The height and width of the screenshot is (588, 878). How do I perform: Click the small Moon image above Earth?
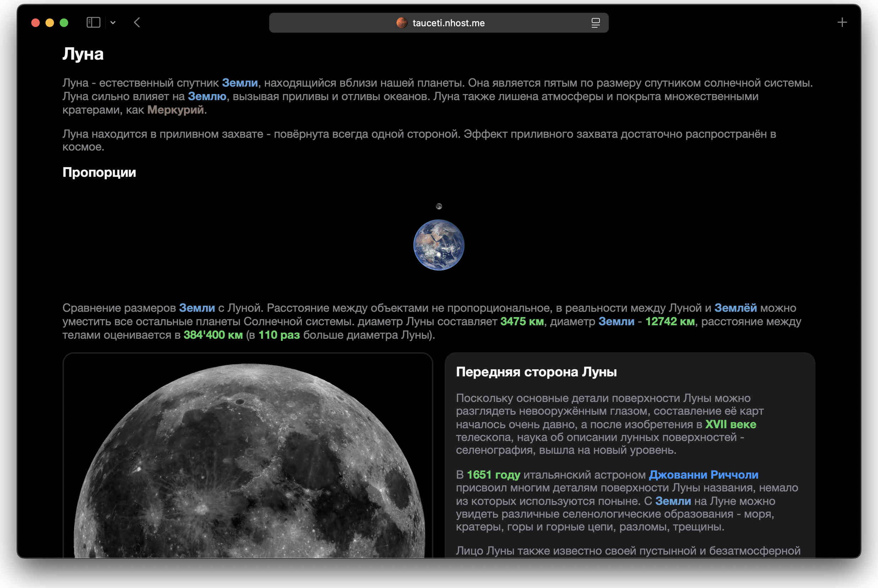(x=439, y=206)
